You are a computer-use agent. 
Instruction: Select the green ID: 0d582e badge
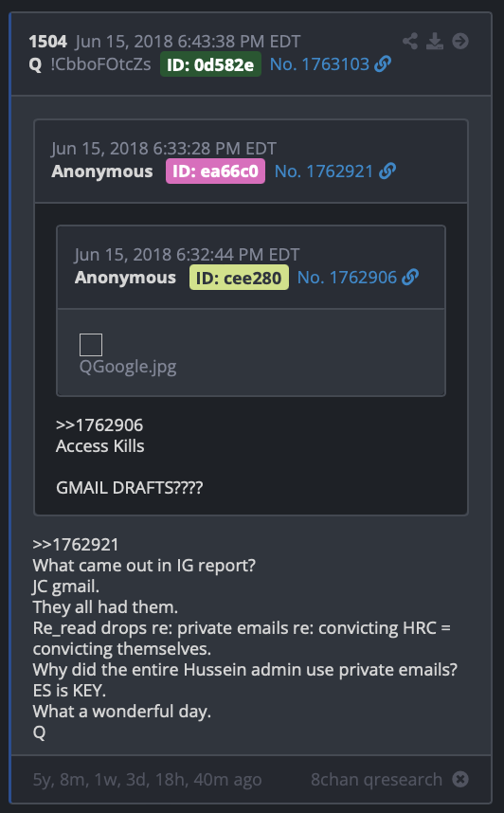point(210,64)
